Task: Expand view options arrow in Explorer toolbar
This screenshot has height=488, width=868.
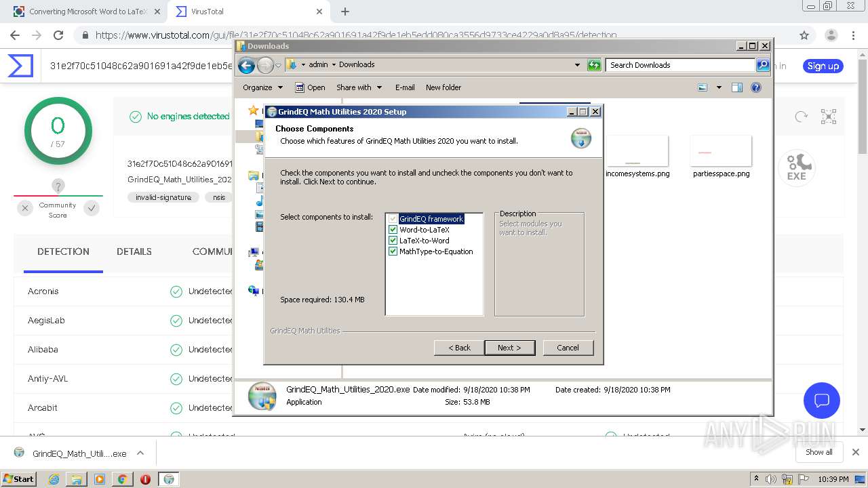Action: 719,87
